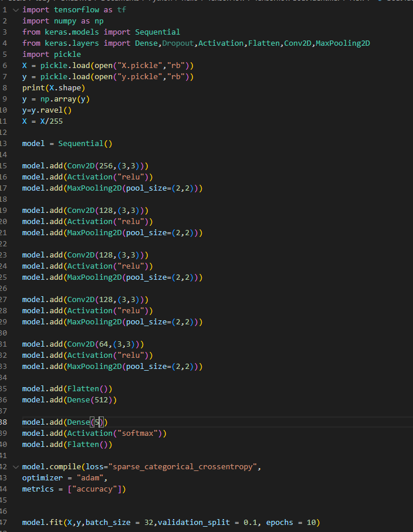
Task: Click the value 0.1 in model.fit
Action: pyautogui.click(x=250, y=523)
